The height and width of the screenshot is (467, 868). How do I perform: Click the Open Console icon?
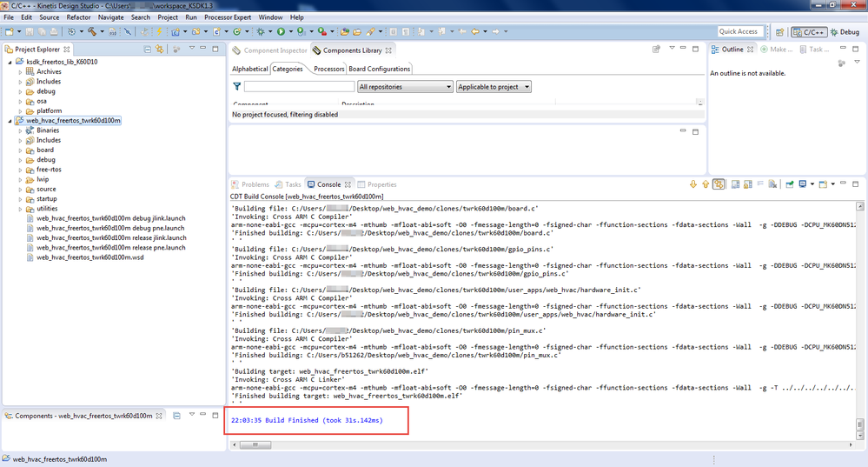(823, 184)
